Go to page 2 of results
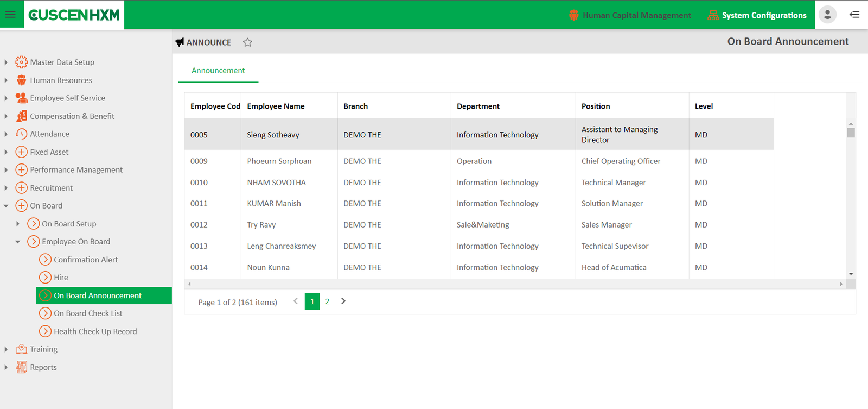868x409 pixels. point(327,301)
